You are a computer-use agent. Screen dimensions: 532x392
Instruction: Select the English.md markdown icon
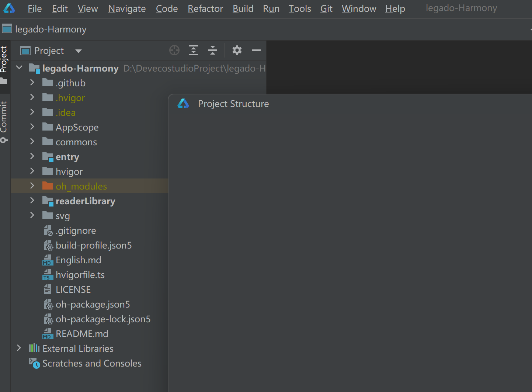[x=48, y=260]
